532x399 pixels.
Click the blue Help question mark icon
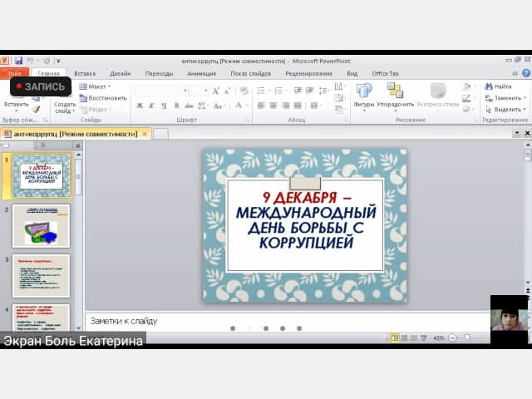pyautogui.click(x=526, y=73)
